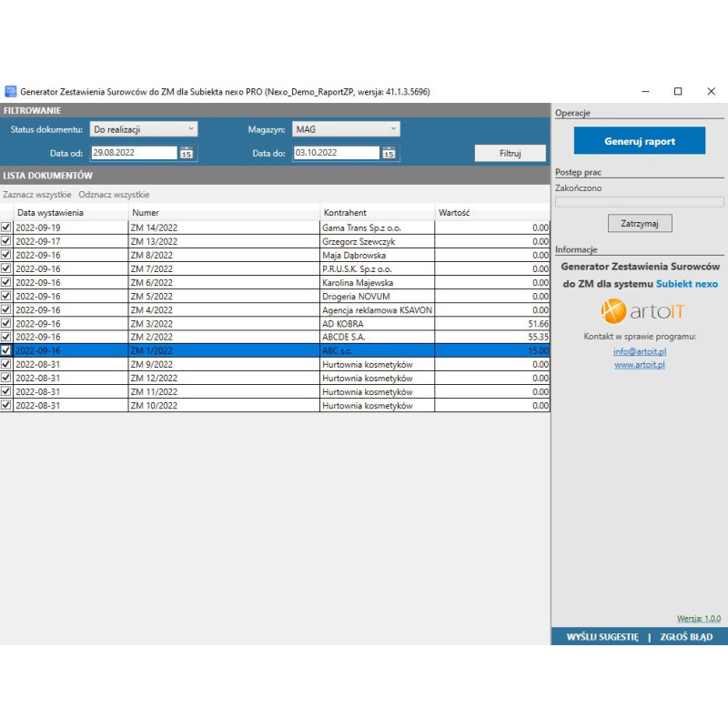Click Zaznacz wszystkie link
The width and height of the screenshot is (728, 728).
(37, 195)
